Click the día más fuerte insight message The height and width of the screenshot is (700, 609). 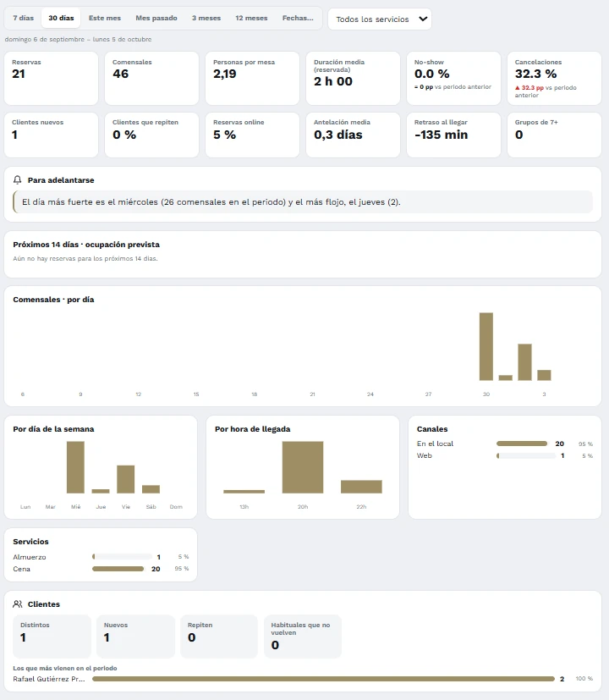pyautogui.click(x=303, y=201)
